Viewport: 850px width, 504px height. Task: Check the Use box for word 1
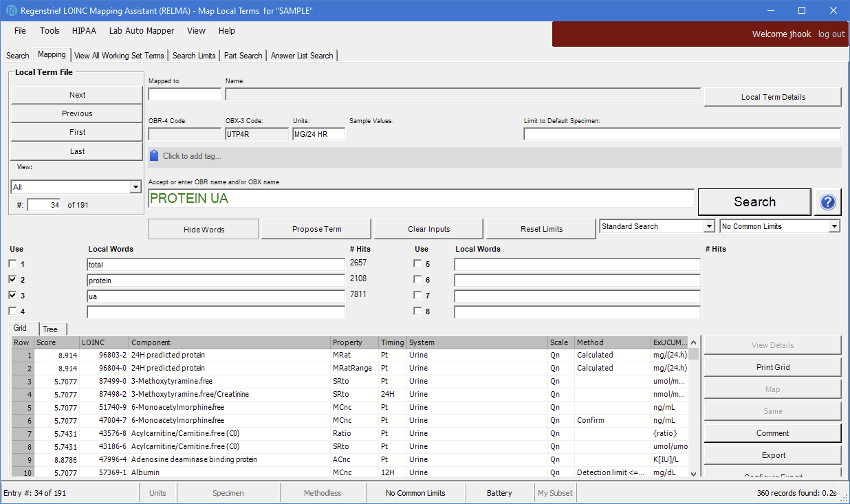click(12, 264)
